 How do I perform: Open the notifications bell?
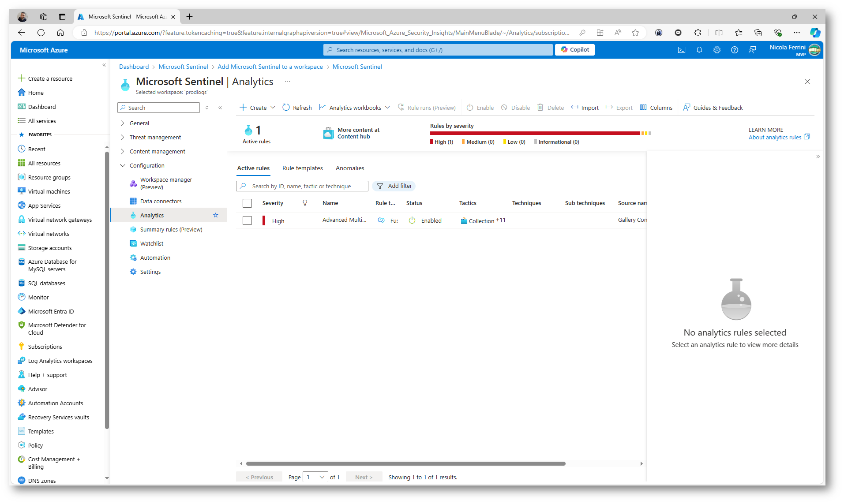(x=699, y=50)
